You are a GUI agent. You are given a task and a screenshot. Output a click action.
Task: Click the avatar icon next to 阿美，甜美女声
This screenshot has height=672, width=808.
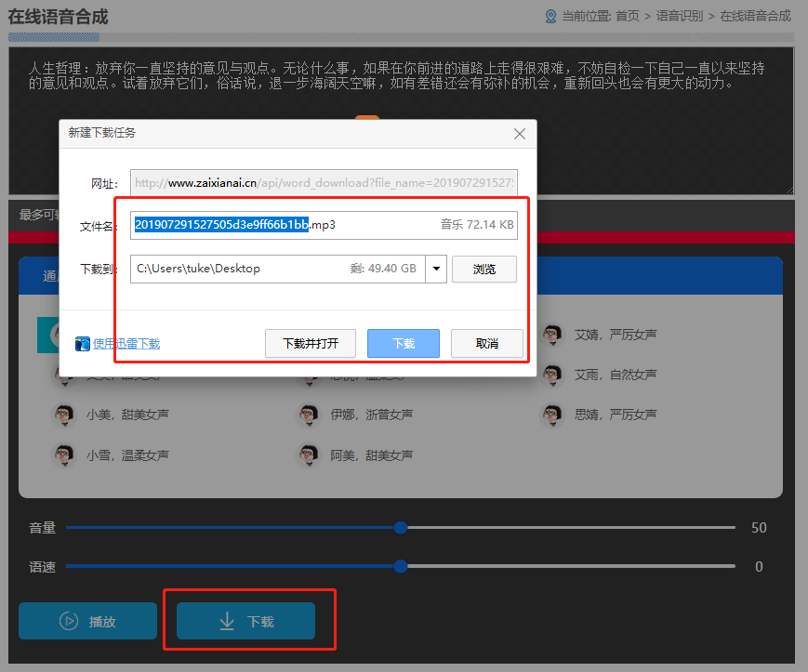(308, 455)
